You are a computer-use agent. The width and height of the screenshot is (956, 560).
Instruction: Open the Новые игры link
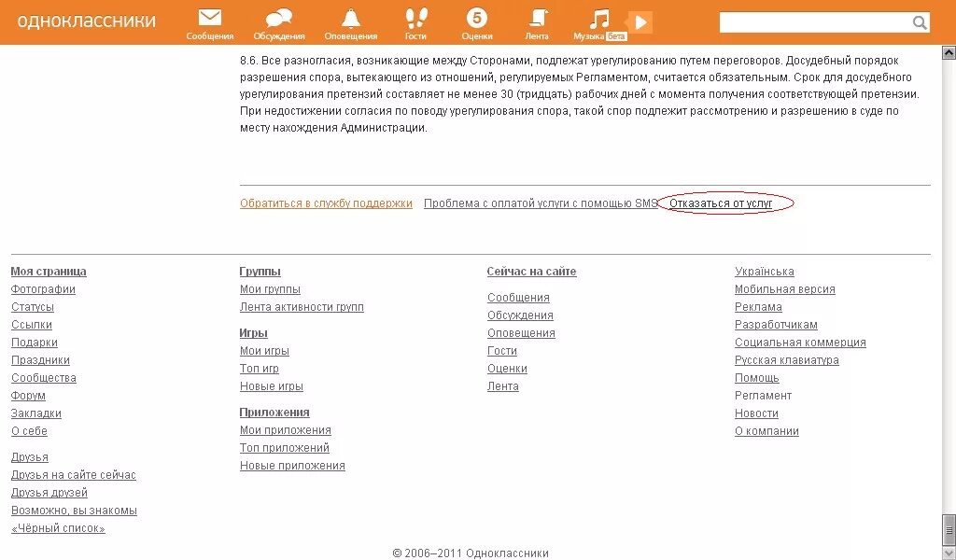point(272,385)
